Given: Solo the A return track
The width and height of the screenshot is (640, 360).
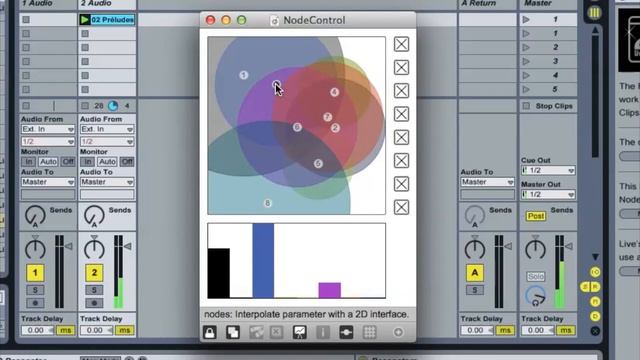Looking at the screenshot, I should (x=475, y=290).
